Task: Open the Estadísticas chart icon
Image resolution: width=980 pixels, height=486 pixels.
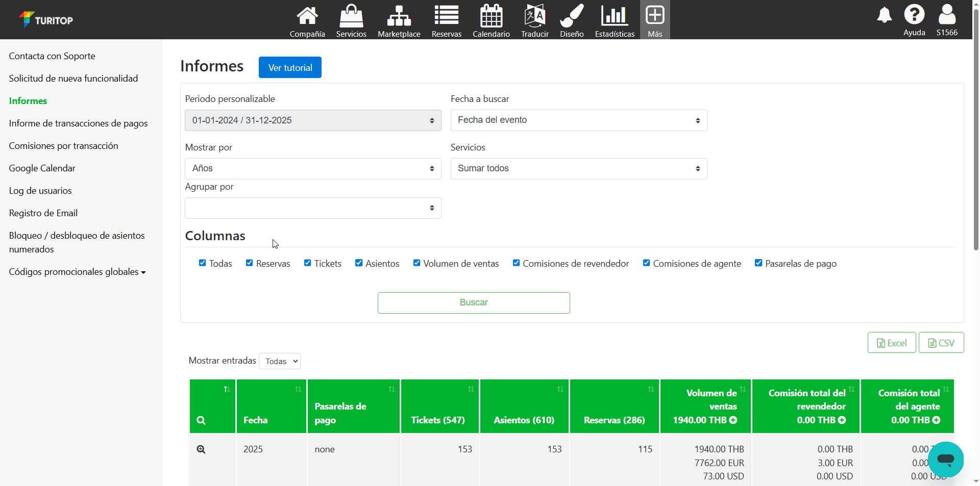Action: click(614, 16)
